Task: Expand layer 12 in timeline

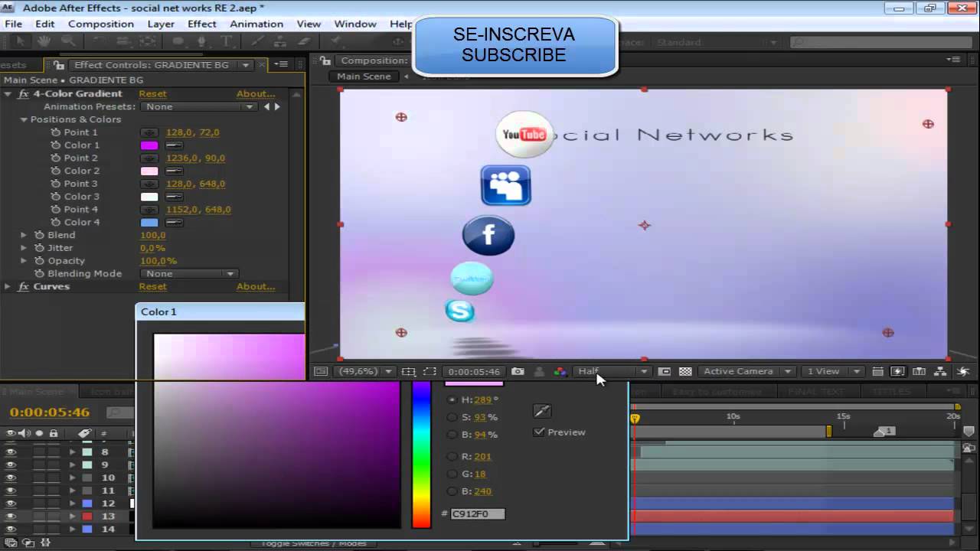Action: click(x=73, y=504)
